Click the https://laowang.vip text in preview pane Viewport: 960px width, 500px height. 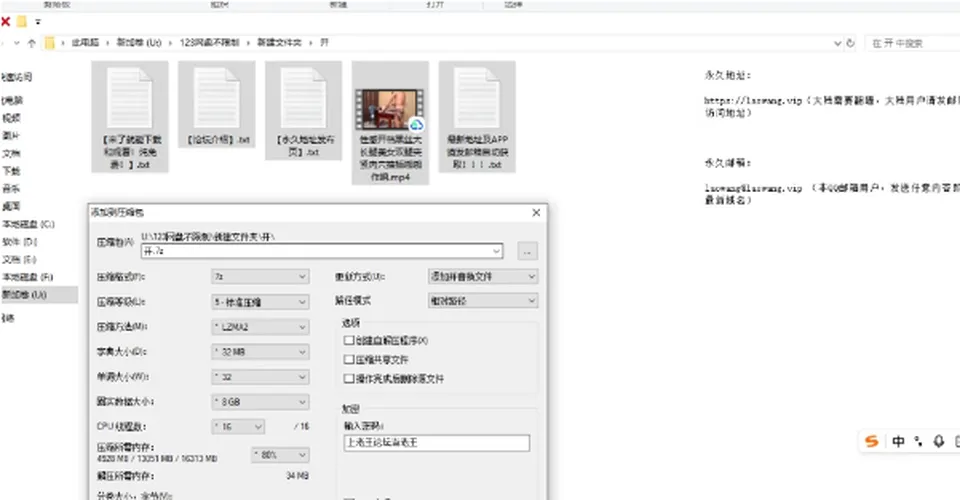point(753,101)
